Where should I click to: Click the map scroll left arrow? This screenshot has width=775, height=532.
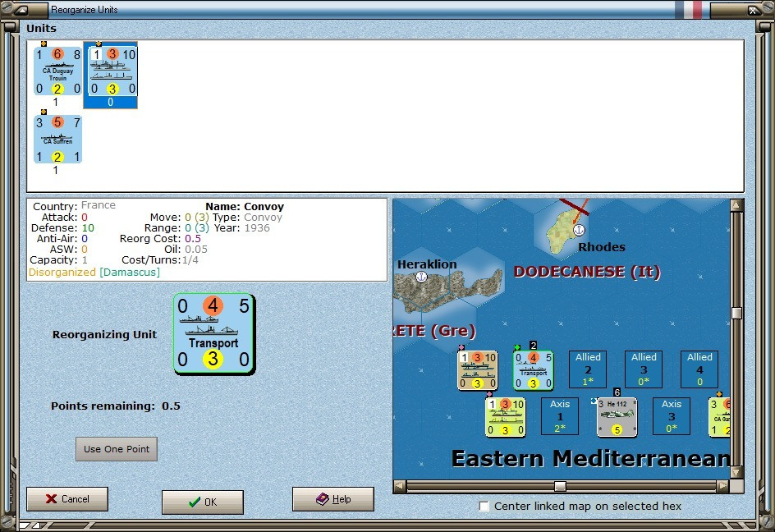(400, 486)
